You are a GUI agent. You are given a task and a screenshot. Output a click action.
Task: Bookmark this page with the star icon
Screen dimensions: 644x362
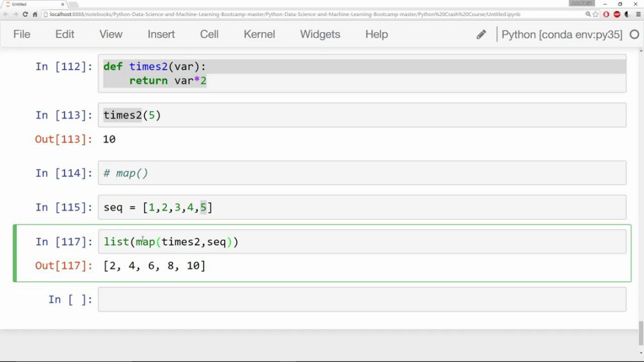[x=596, y=14]
